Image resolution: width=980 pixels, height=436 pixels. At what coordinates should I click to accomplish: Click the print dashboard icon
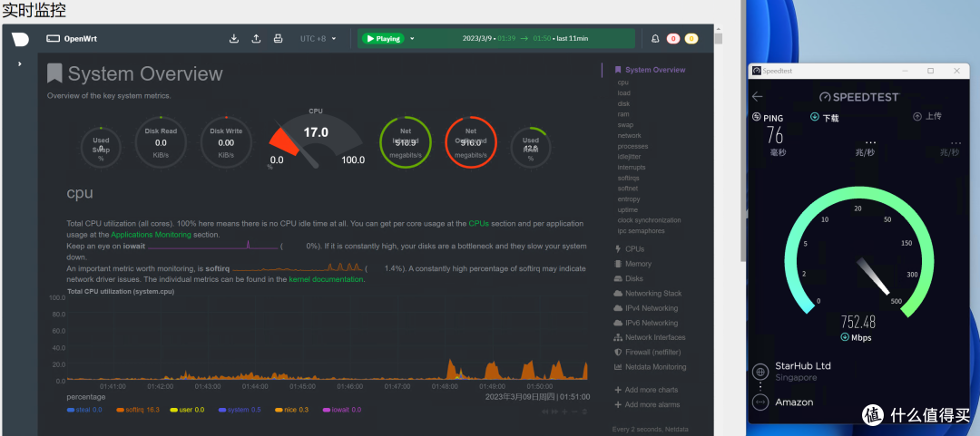point(279,39)
